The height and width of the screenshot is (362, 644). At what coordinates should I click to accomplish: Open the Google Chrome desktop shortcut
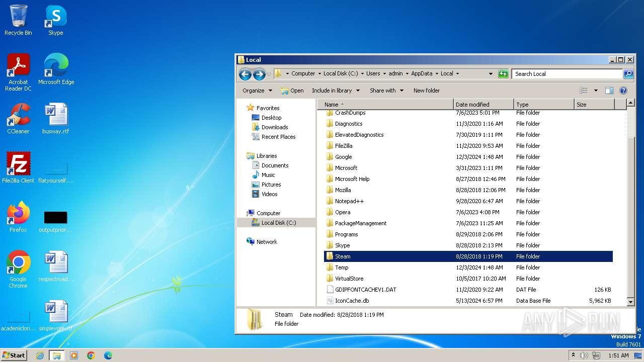pyautogui.click(x=18, y=269)
